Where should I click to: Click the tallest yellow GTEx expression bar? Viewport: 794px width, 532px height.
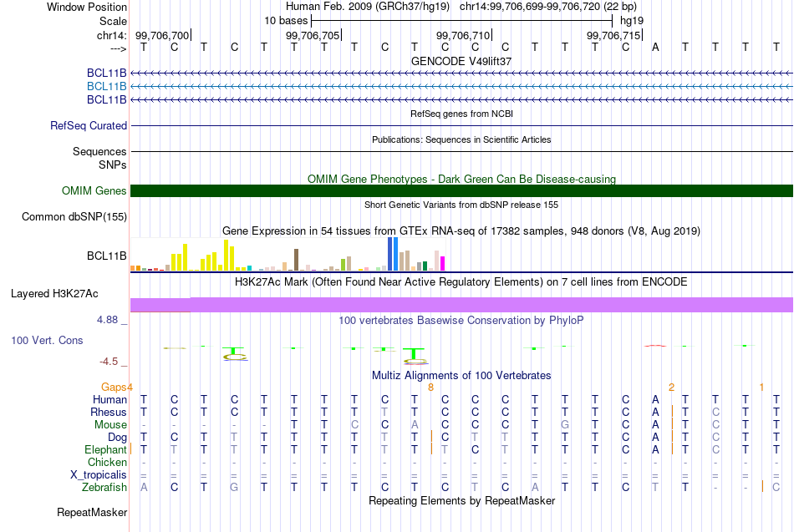(226, 255)
